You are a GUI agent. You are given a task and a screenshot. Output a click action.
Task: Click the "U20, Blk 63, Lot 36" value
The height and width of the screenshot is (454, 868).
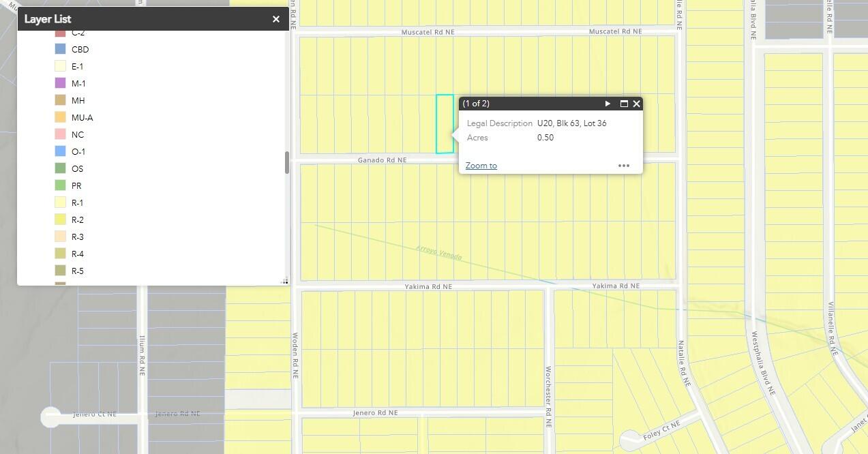[571, 123]
